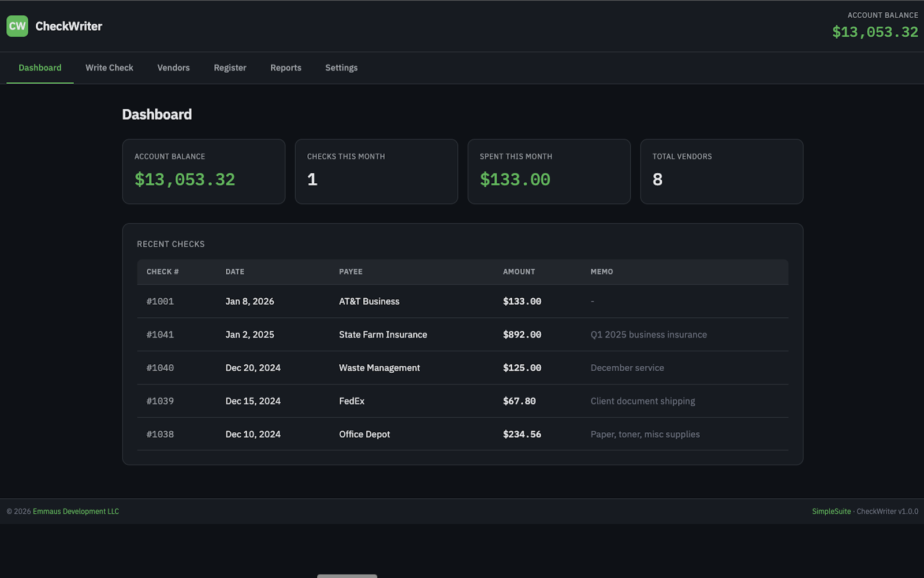Click the Total Vendors stat card

pos(721,171)
